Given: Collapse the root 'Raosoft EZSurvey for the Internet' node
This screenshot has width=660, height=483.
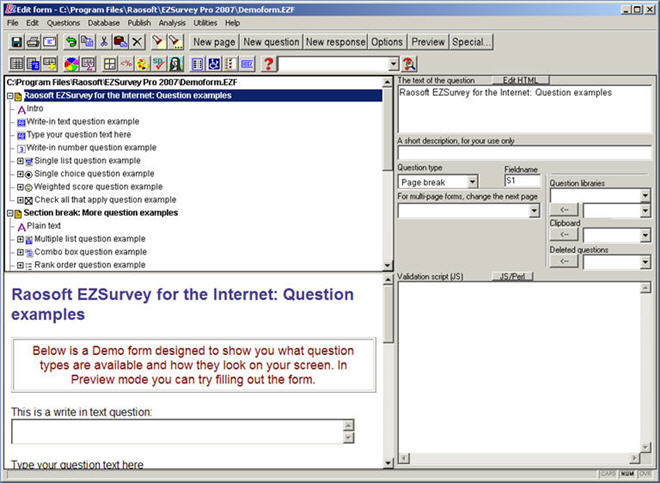Looking at the screenshot, I should click(x=10, y=96).
